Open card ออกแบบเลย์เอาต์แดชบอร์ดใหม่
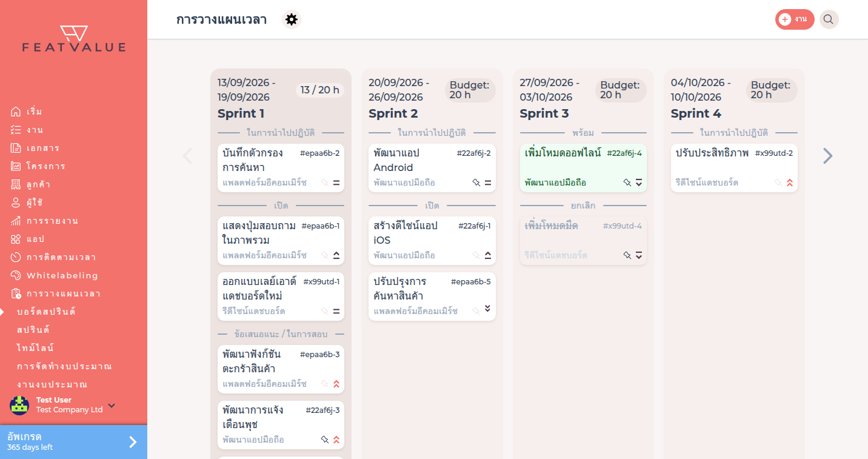868x459 pixels. click(x=281, y=297)
